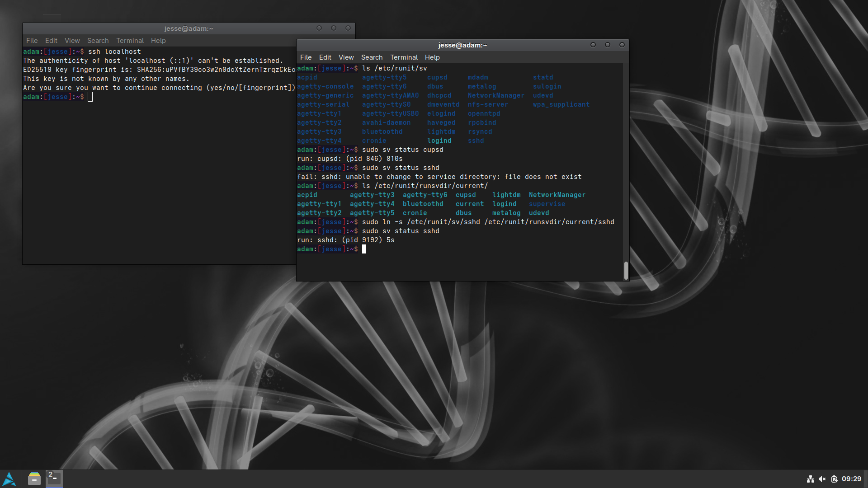Image resolution: width=868 pixels, height=488 pixels.
Task: Open Edit menu in front terminal window
Action: click(x=325, y=57)
